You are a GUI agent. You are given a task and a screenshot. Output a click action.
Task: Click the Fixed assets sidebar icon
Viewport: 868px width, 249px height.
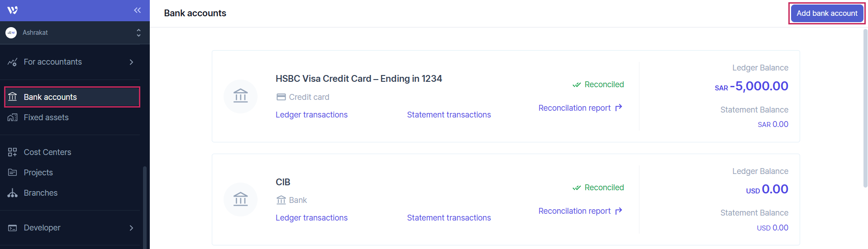(13, 117)
